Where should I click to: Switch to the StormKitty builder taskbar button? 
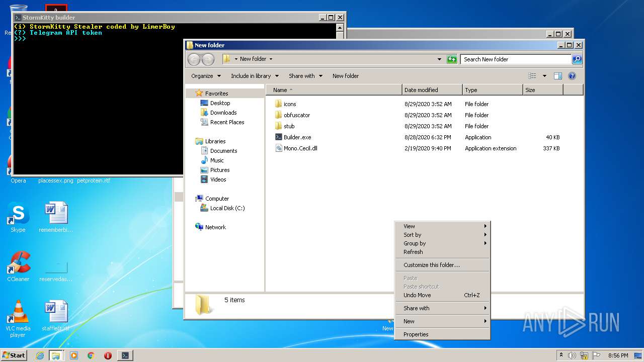(125, 355)
